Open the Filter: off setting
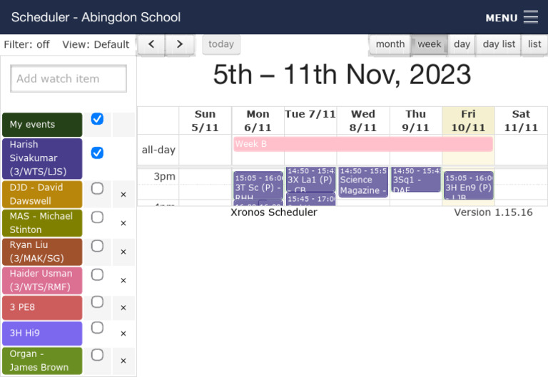Image resolution: width=548 pixels, height=392 pixels. [26, 45]
